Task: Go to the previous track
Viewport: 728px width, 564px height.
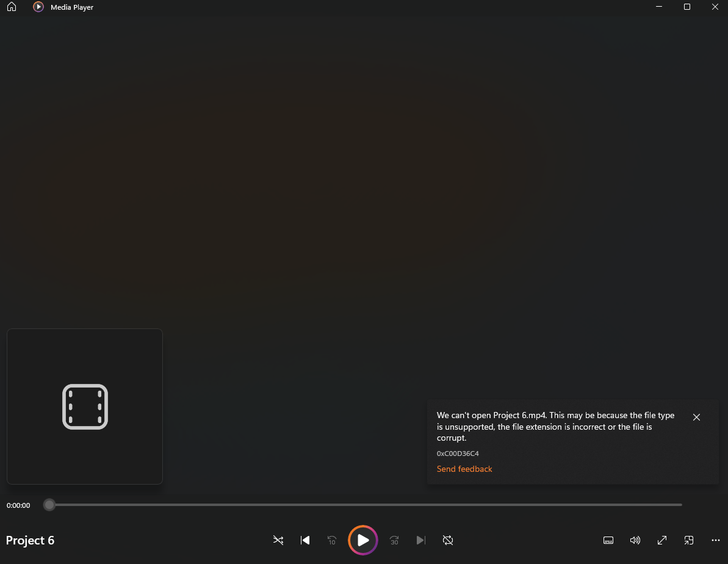Action: 305,540
